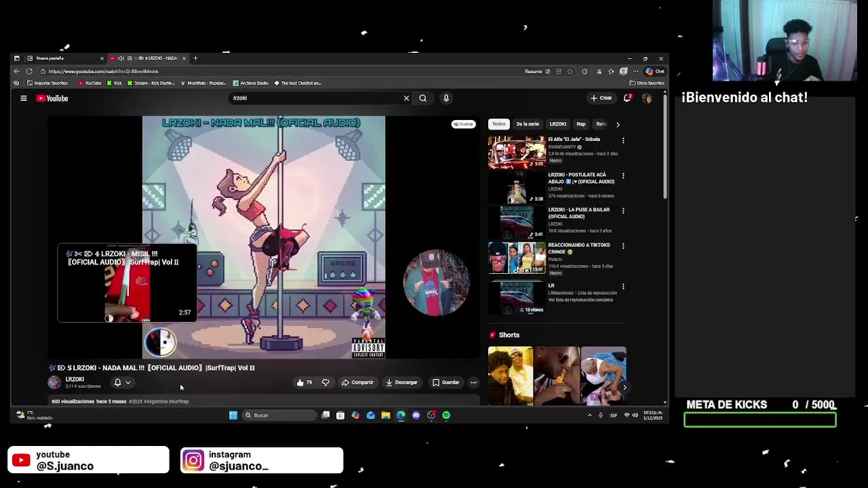Select the Rap filter chip
The image size is (868, 488).
pos(581,124)
